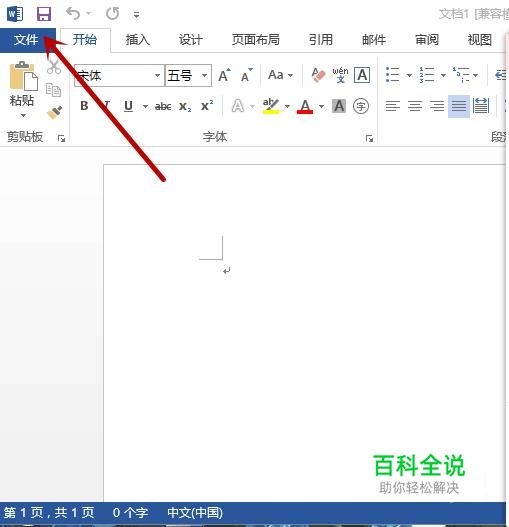Open word count 0 个字
Viewport: 509px width, 527px height.
(130, 513)
